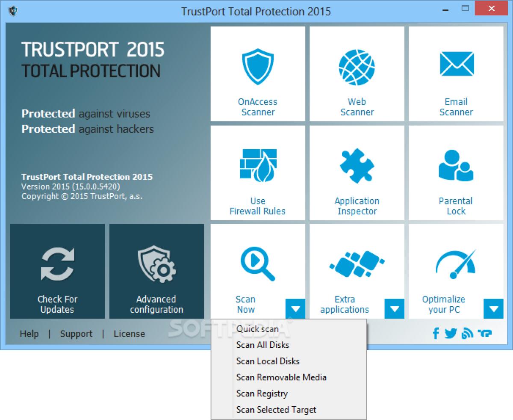The width and height of the screenshot is (513, 420).
Task: Open the RSS feed link
Action: click(x=468, y=333)
